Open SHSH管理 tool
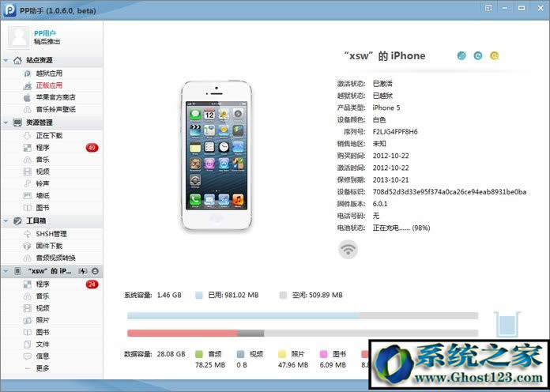 point(51,234)
